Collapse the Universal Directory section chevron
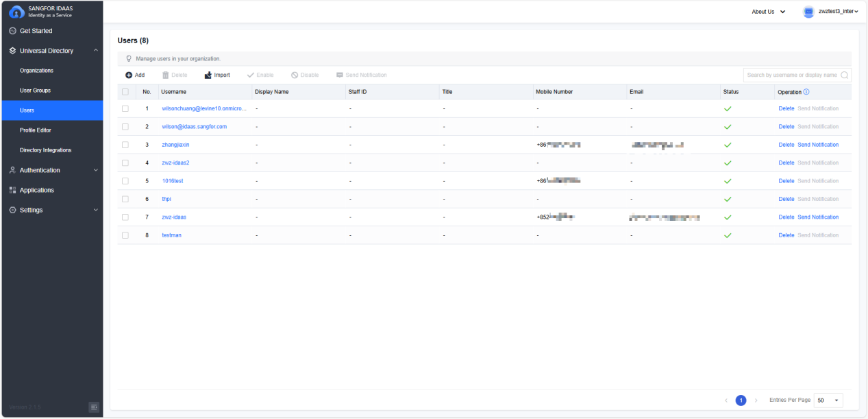 point(96,51)
